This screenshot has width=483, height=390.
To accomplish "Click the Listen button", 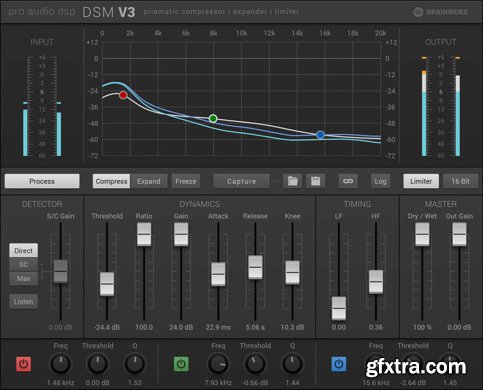I will pyautogui.click(x=23, y=301).
